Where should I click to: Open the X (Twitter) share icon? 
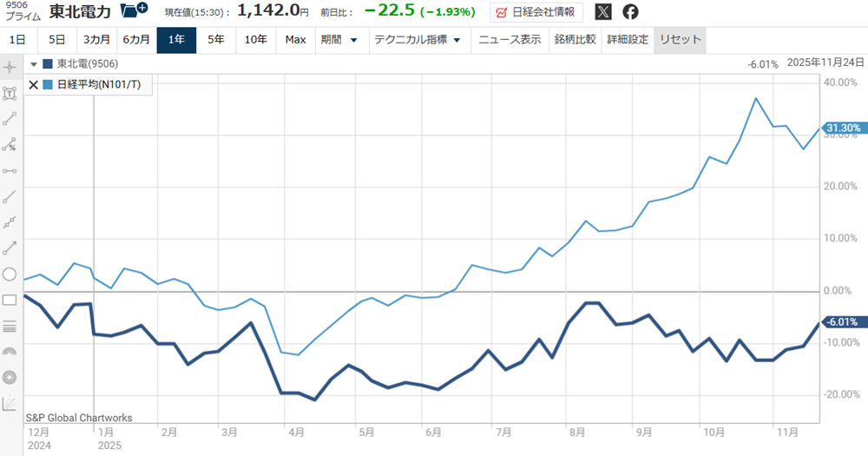tap(602, 11)
